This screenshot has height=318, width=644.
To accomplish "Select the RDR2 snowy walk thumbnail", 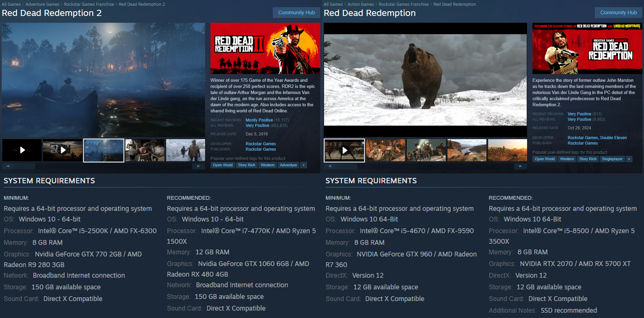I will pyautogui.click(x=185, y=150).
